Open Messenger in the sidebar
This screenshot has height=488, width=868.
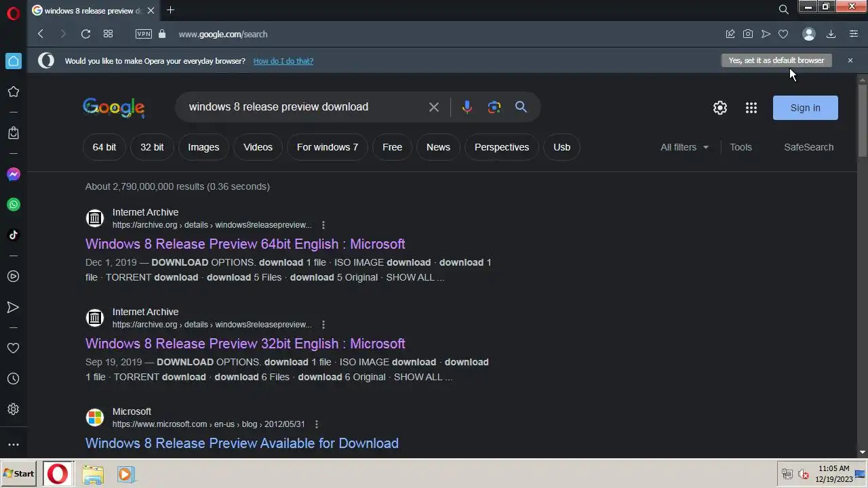point(14,174)
